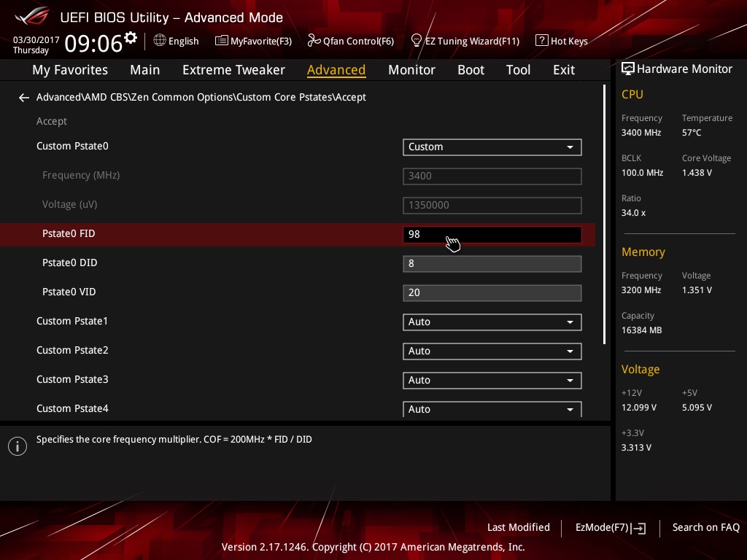
Task: Open the Main tab
Action: pos(145,70)
